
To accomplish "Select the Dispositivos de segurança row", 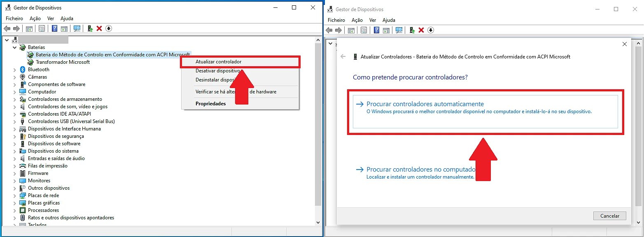I will coord(56,136).
